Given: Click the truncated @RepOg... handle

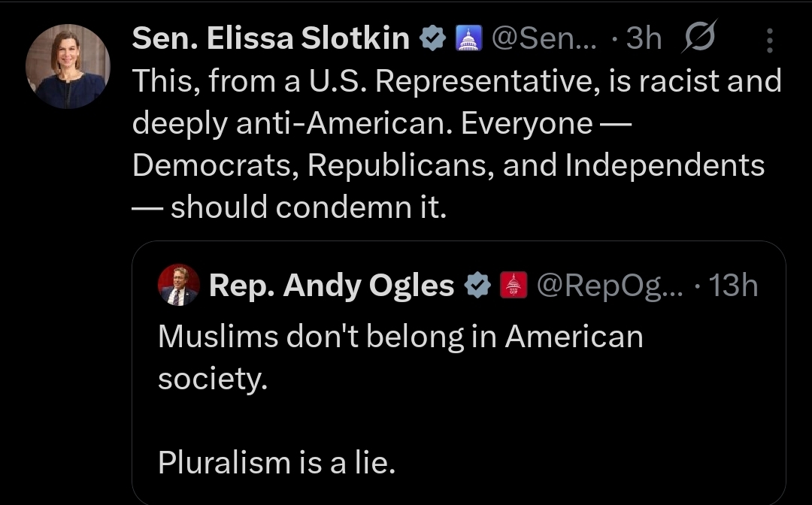Looking at the screenshot, I should (x=607, y=286).
